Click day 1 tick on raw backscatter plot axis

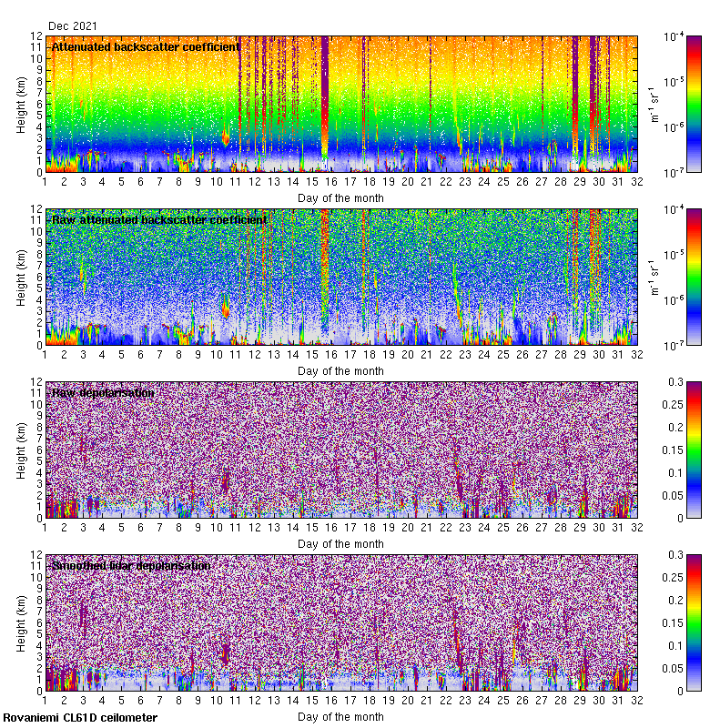(x=46, y=355)
